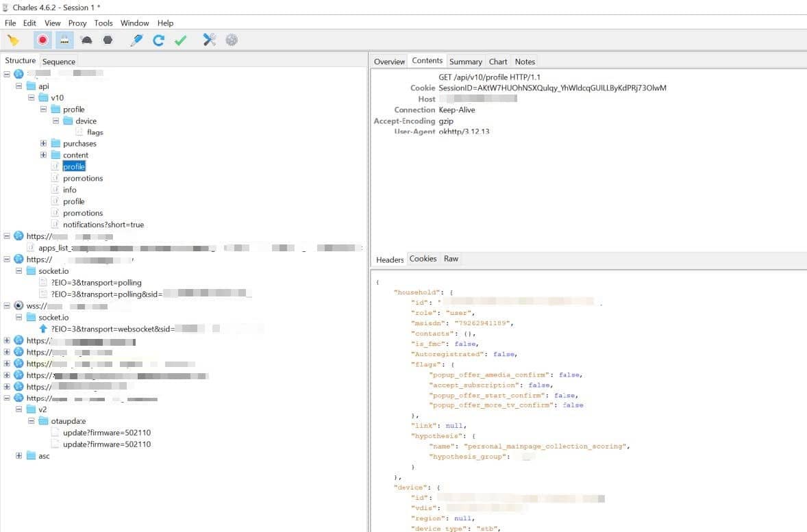The height and width of the screenshot is (532, 807).
Task: Open Settings gear icon in toolbar
Action: click(232, 40)
